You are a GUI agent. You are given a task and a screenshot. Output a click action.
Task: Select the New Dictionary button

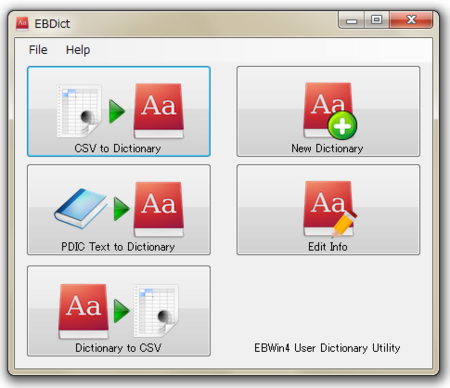(328, 111)
